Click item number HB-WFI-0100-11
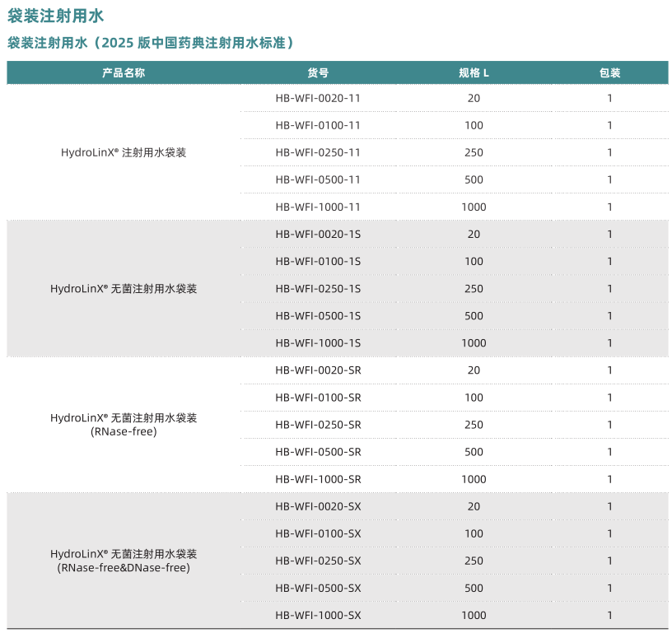This screenshot has height=633, width=672. coord(318,125)
